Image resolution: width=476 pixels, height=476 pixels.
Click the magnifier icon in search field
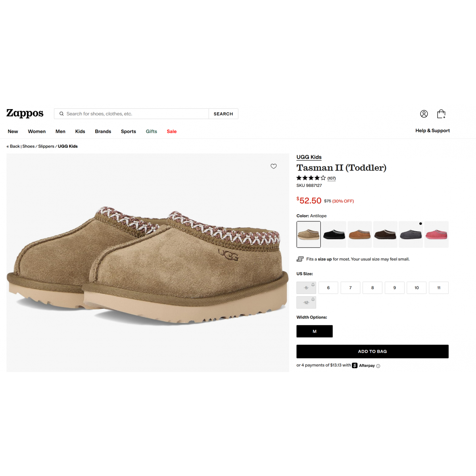click(61, 114)
